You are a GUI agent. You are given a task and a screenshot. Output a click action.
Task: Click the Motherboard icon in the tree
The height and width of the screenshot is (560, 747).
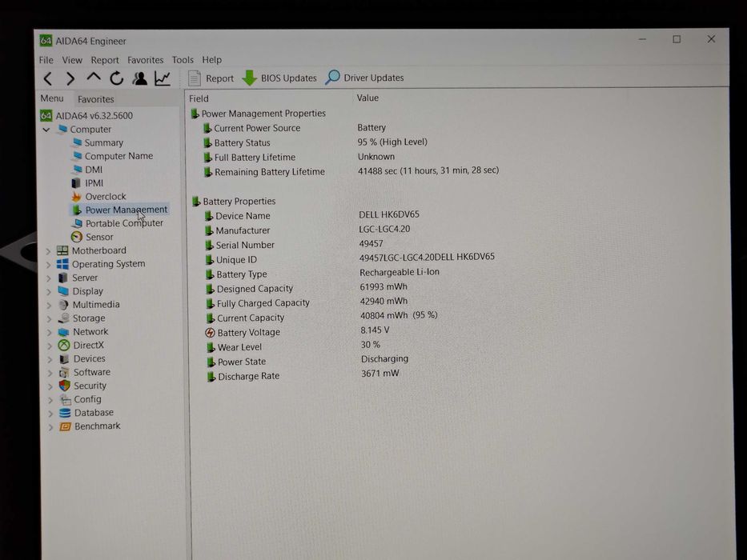pos(62,250)
